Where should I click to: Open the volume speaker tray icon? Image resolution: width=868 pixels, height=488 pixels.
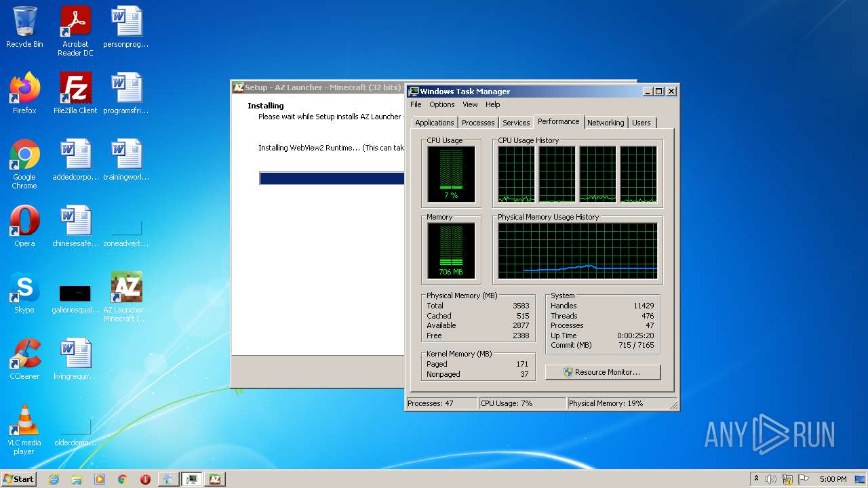770,479
